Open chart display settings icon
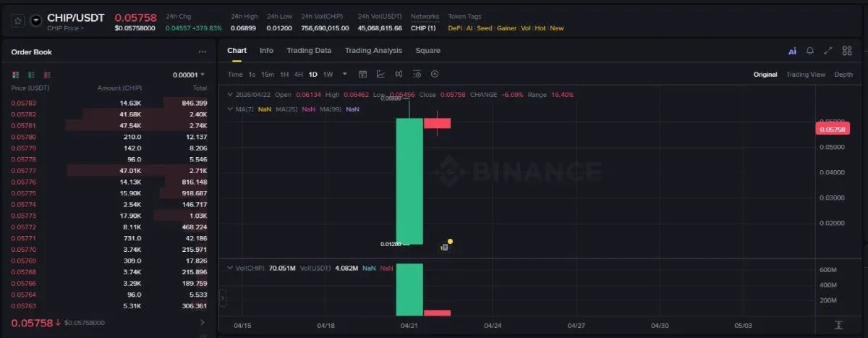 417,74
